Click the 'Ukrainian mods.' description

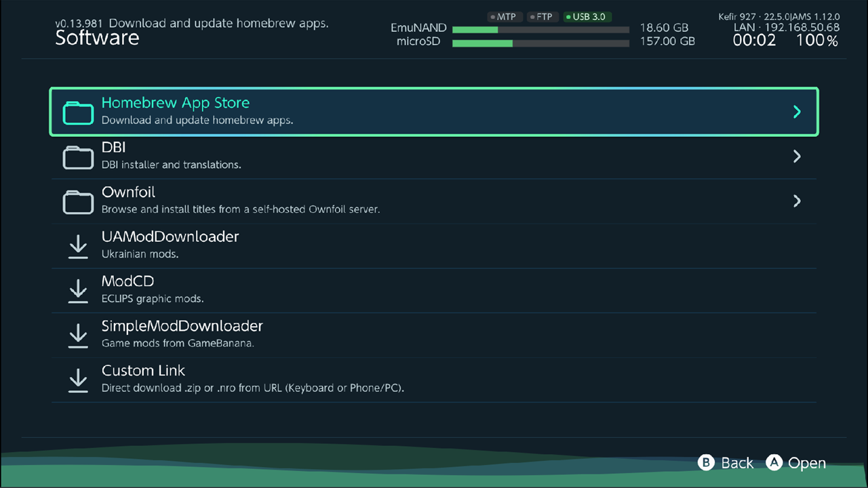[x=140, y=254]
